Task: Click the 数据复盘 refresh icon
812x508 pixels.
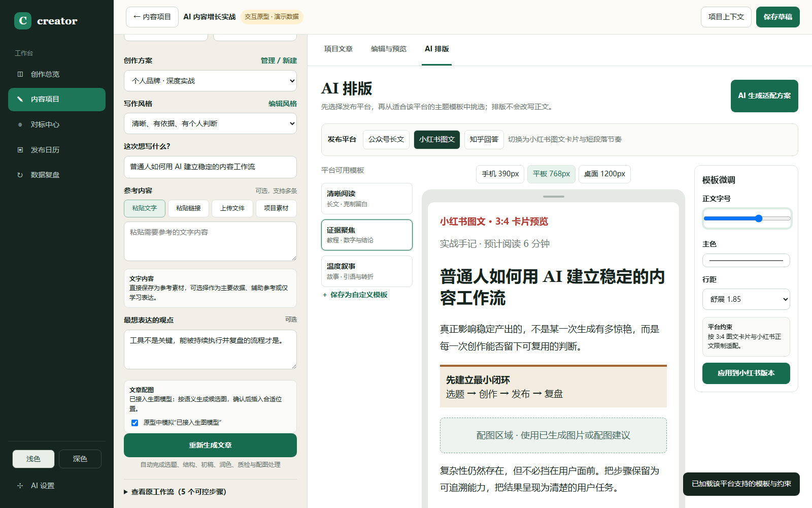Action: pos(20,175)
